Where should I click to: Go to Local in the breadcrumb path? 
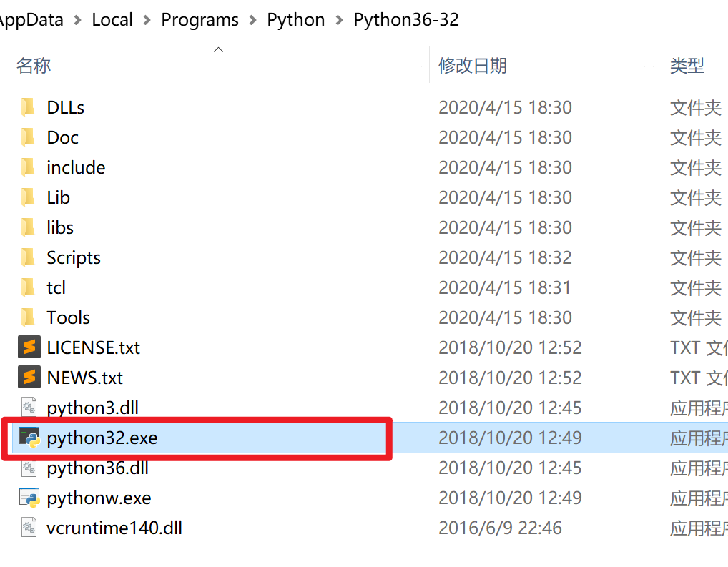[112, 20]
